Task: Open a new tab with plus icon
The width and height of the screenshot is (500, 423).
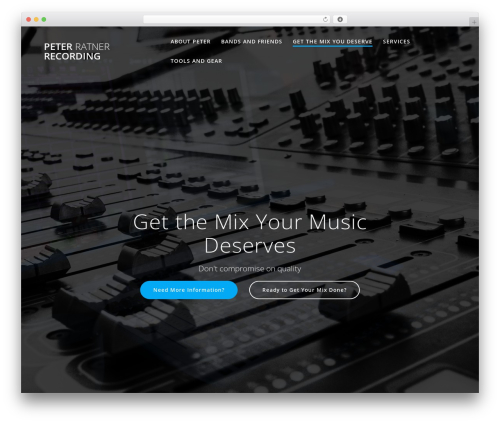Action: 474,22
